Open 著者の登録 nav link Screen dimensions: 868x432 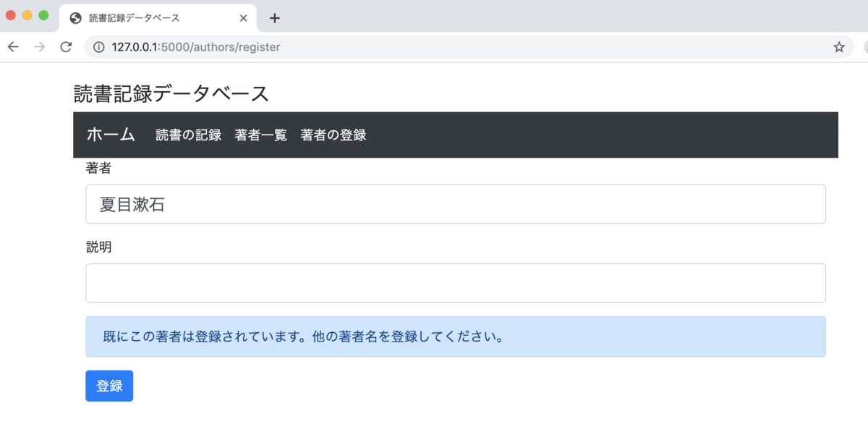[333, 135]
